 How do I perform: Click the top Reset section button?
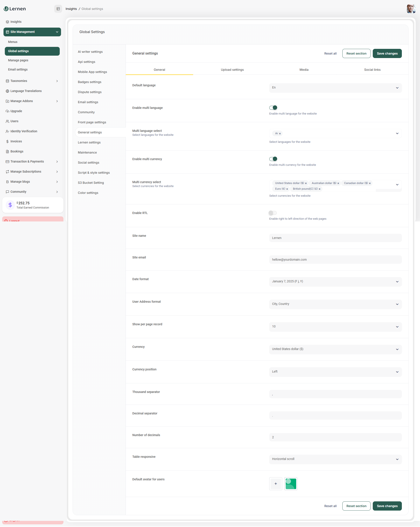[356, 53]
